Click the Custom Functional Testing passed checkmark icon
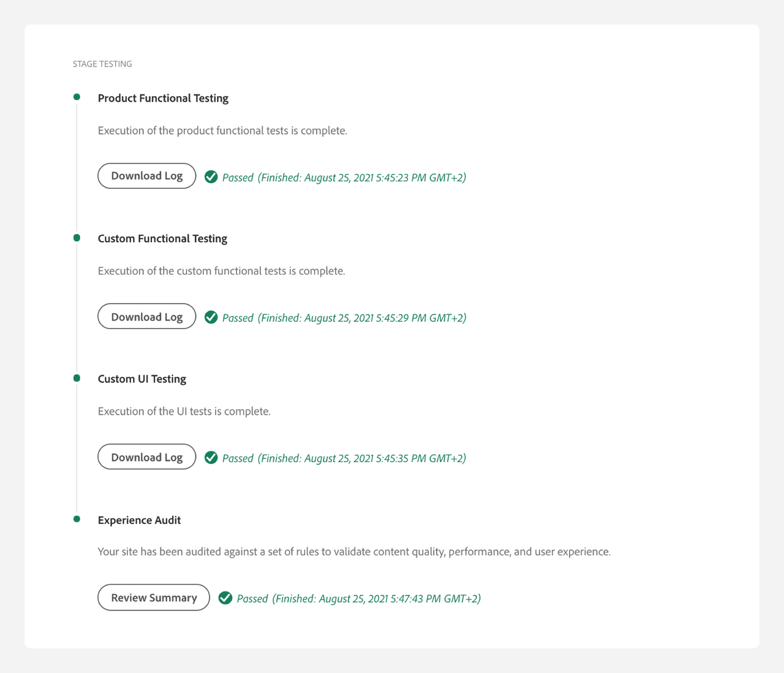Image resolution: width=784 pixels, height=673 pixels. point(211,317)
